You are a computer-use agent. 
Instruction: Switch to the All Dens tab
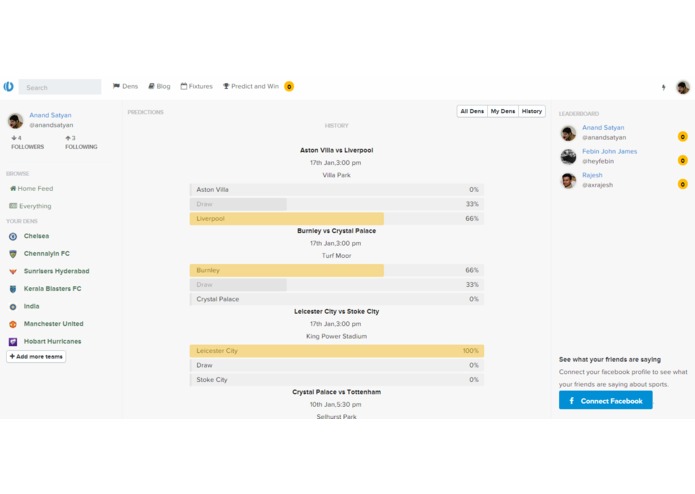(472, 111)
